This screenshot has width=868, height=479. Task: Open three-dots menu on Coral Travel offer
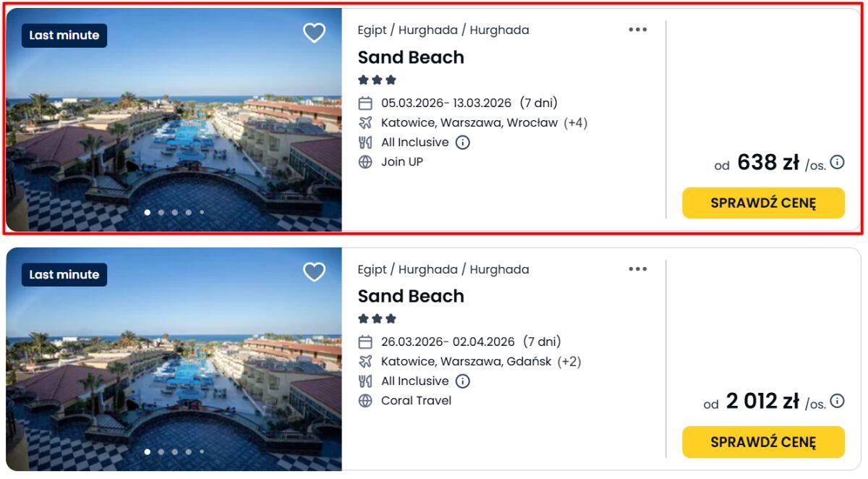pyautogui.click(x=637, y=269)
